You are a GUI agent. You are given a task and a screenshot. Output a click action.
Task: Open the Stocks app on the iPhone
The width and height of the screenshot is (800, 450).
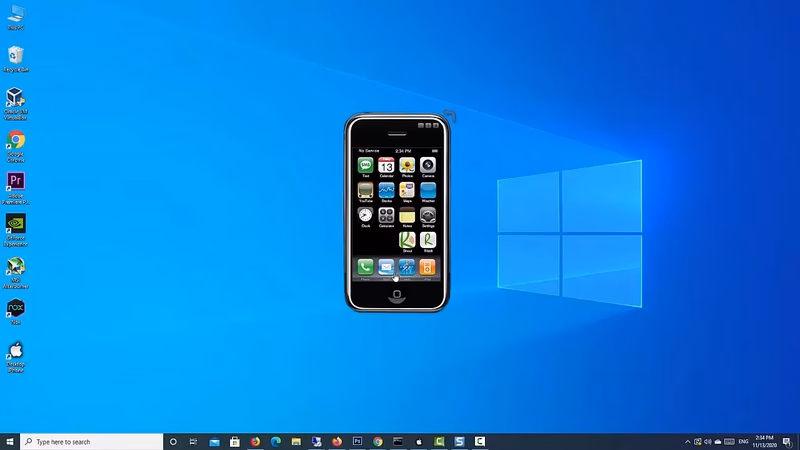(386, 190)
